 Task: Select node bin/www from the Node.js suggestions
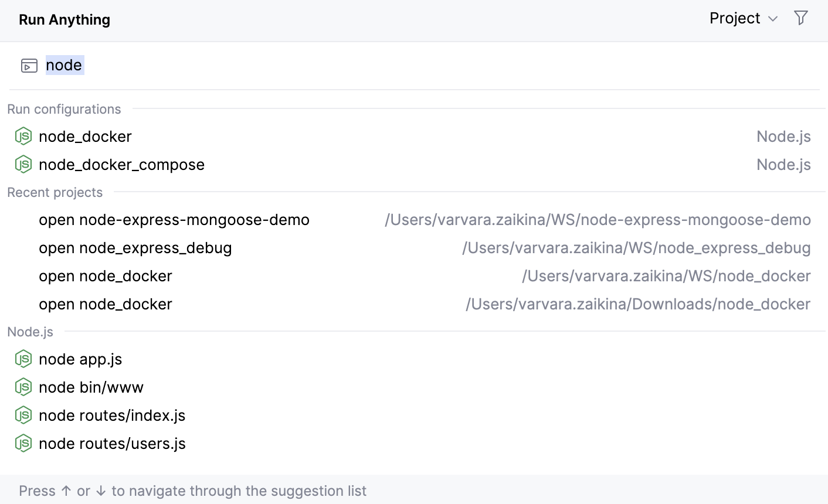point(91,387)
